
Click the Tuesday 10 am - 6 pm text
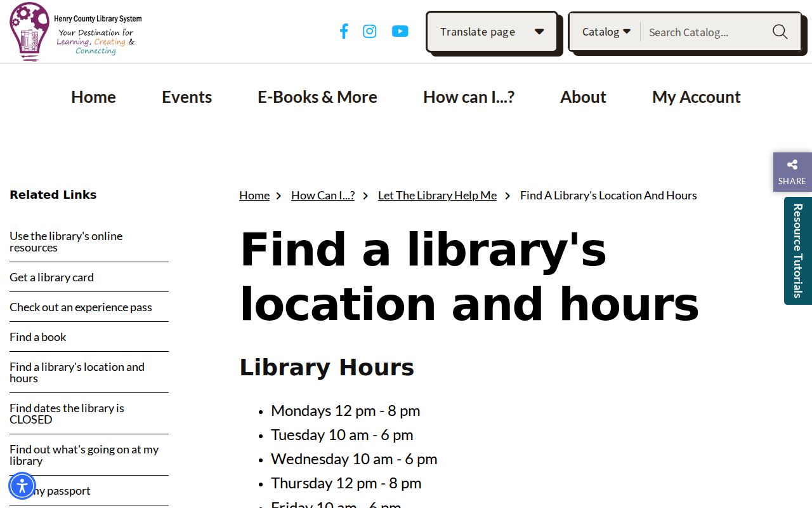tap(342, 435)
